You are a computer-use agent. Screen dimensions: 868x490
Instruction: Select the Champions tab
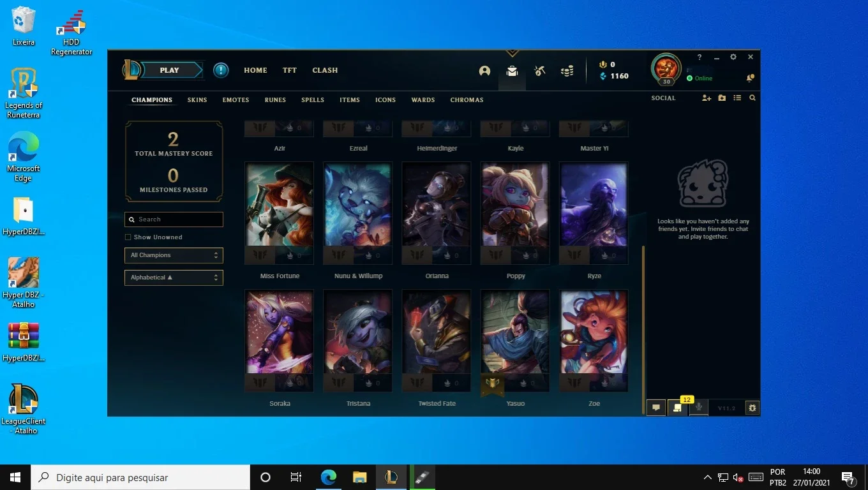click(152, 100)
